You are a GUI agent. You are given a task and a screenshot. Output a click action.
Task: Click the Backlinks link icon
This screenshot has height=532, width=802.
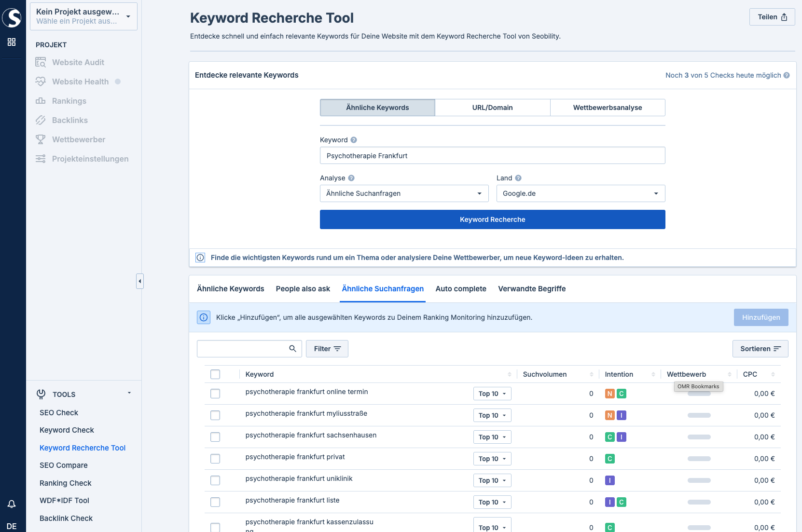(41, 120)
